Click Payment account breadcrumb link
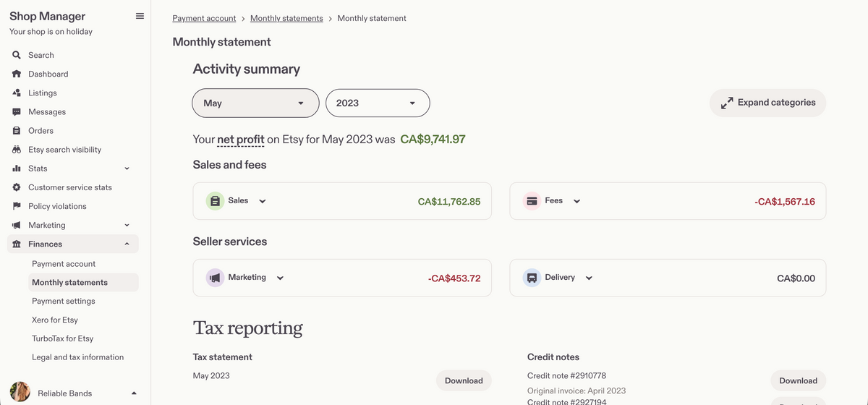The height and width of the screenshot is (405, 868). coord(204,18)
